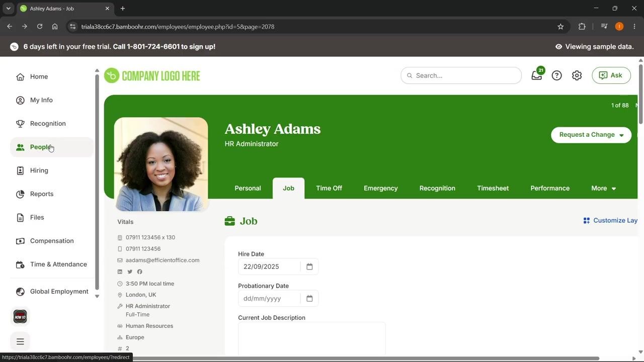Open the Hire Date calendar picker
The width and height of the screenshot is (644, 362).
pyautogui.click(x=309, y=266)
